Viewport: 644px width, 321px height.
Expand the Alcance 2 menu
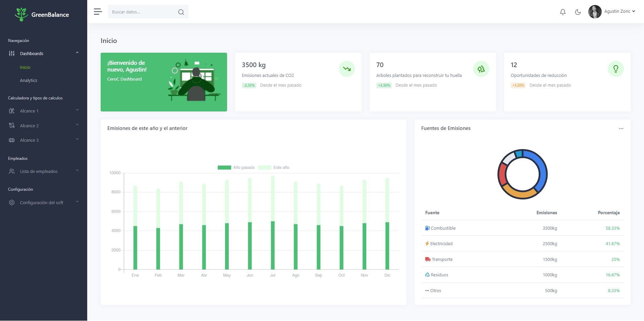coord(44,126)
